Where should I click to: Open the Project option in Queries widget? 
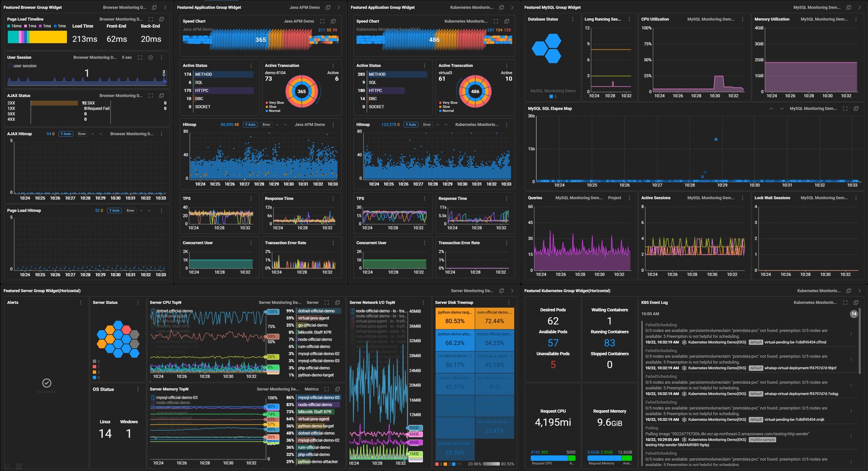coord(614,198)
